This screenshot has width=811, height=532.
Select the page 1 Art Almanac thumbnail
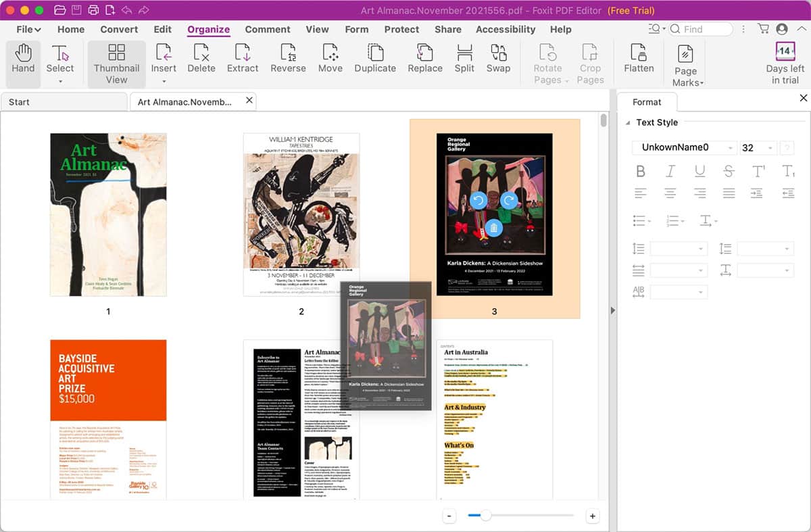pos(108,214)
